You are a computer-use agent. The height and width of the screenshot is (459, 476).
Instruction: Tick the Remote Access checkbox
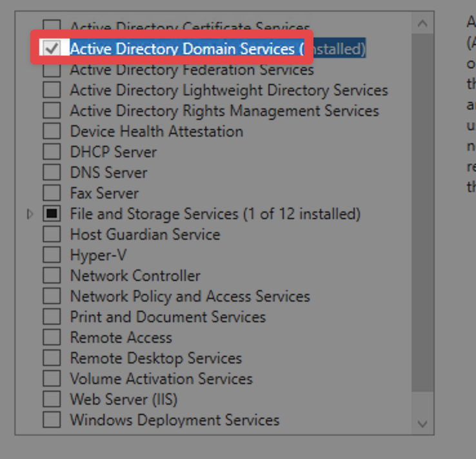(52, 337)
